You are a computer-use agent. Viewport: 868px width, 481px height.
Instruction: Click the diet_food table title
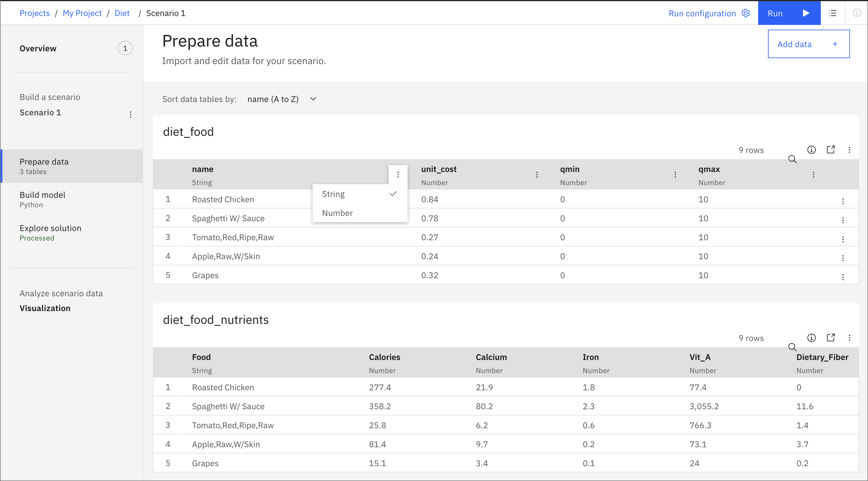189,132
